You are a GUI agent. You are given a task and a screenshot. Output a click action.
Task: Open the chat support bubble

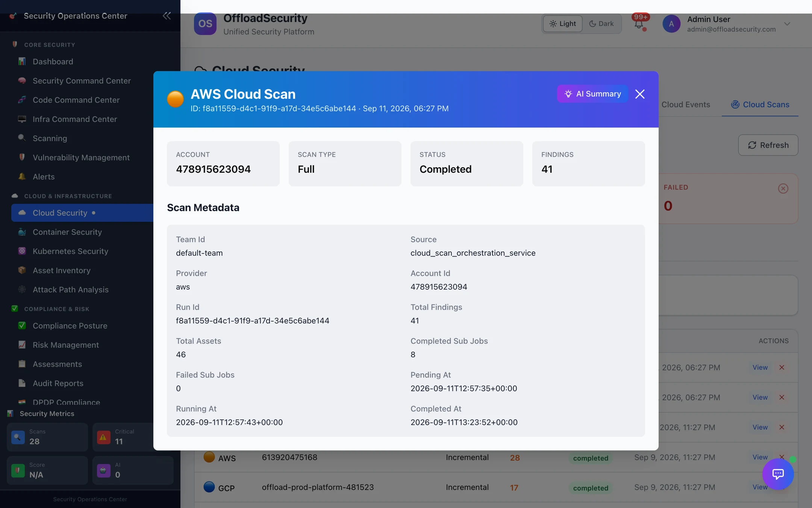click(x=778, y=474)
